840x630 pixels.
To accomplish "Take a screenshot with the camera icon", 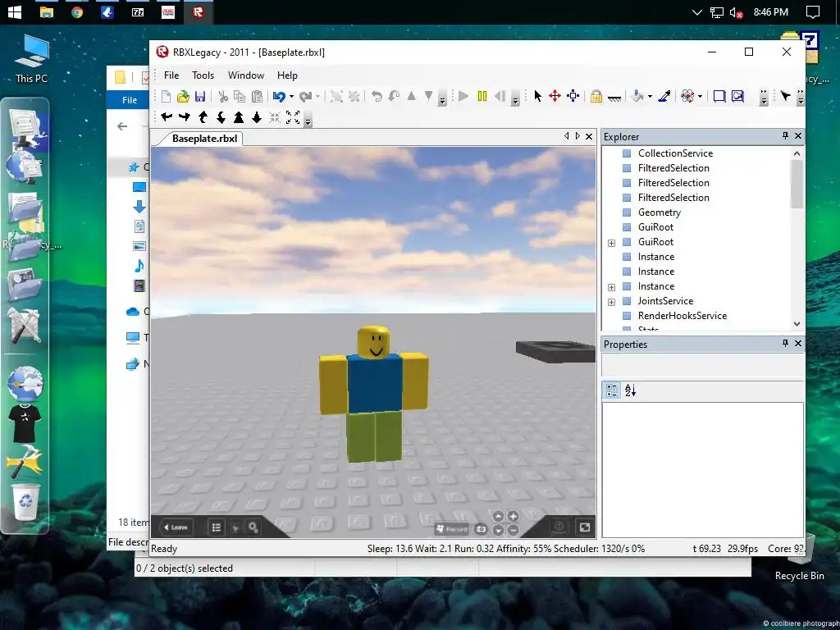I will (x=481, y=529).
